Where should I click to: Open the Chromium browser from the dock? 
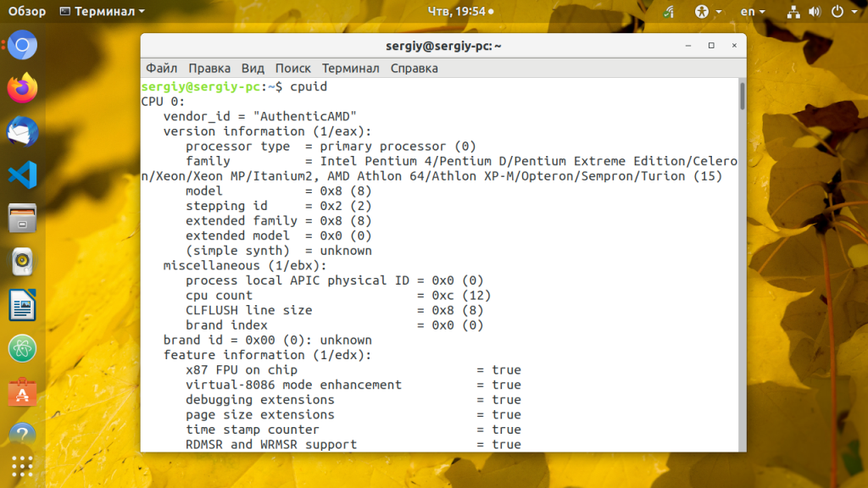(x=23, y=44)
